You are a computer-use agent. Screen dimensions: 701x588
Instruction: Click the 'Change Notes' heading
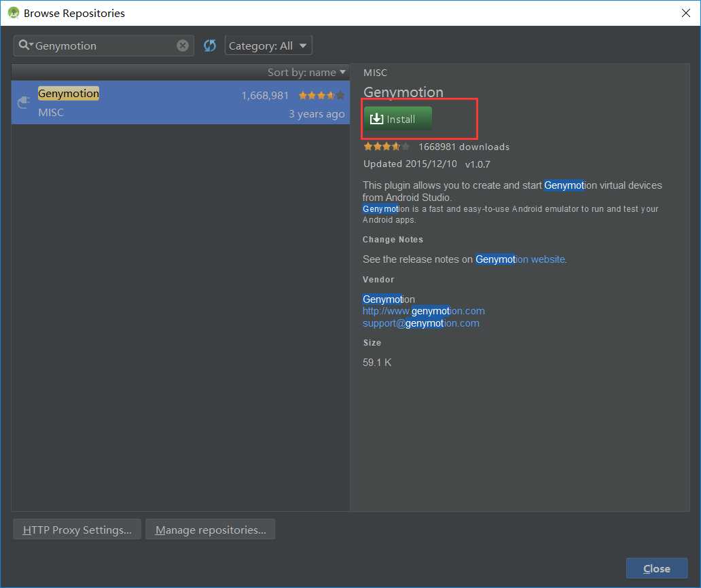393,240
